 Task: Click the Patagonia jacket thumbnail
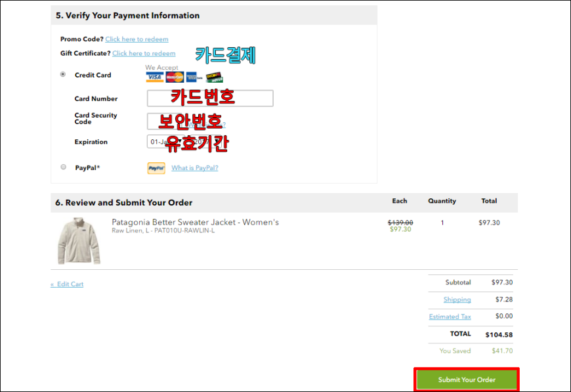pyautogui.click(x=79, y=241)
